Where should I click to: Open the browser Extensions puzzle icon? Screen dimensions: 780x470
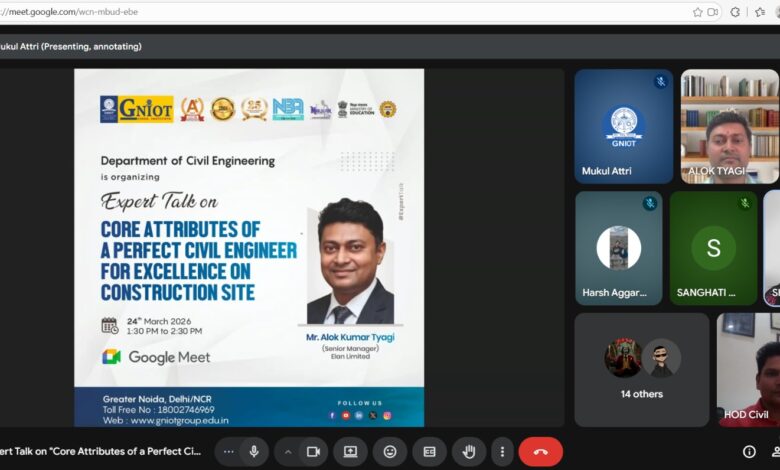(736, 12)
